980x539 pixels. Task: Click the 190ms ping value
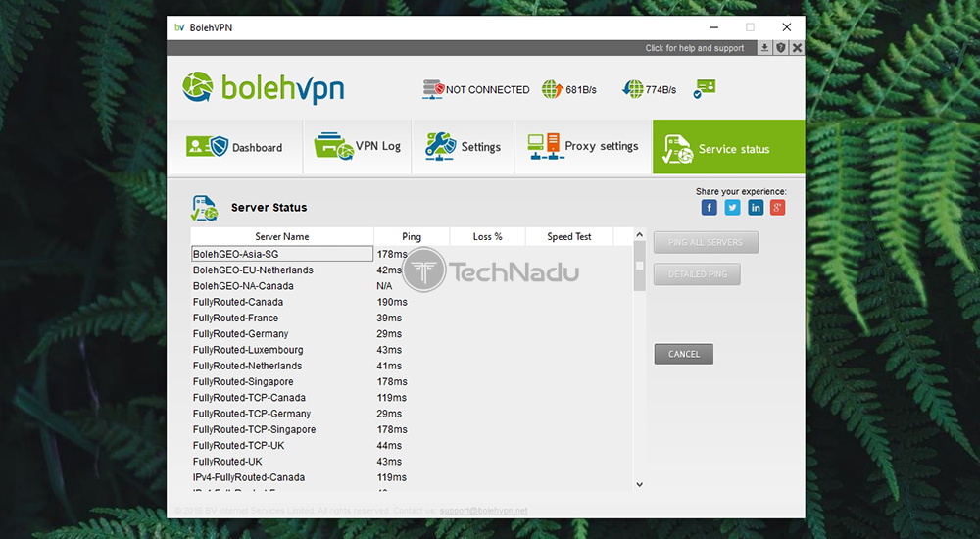click(392, 302)
